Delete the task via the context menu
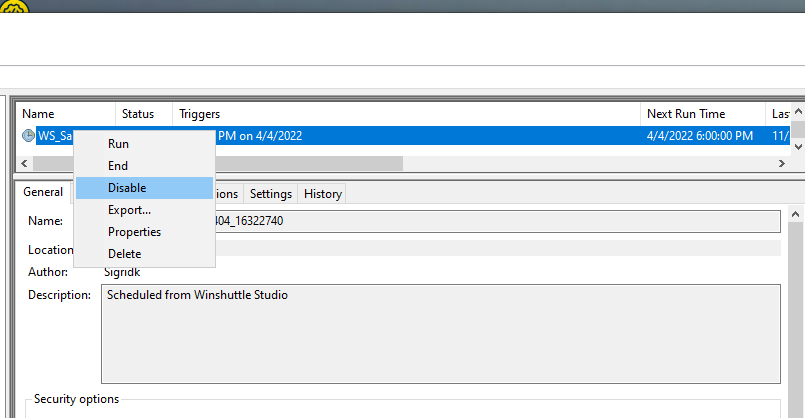805x418 pixels. 125,254
